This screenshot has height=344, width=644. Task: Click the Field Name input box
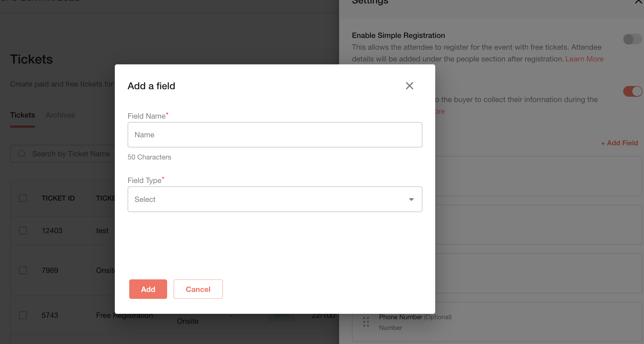275,135
